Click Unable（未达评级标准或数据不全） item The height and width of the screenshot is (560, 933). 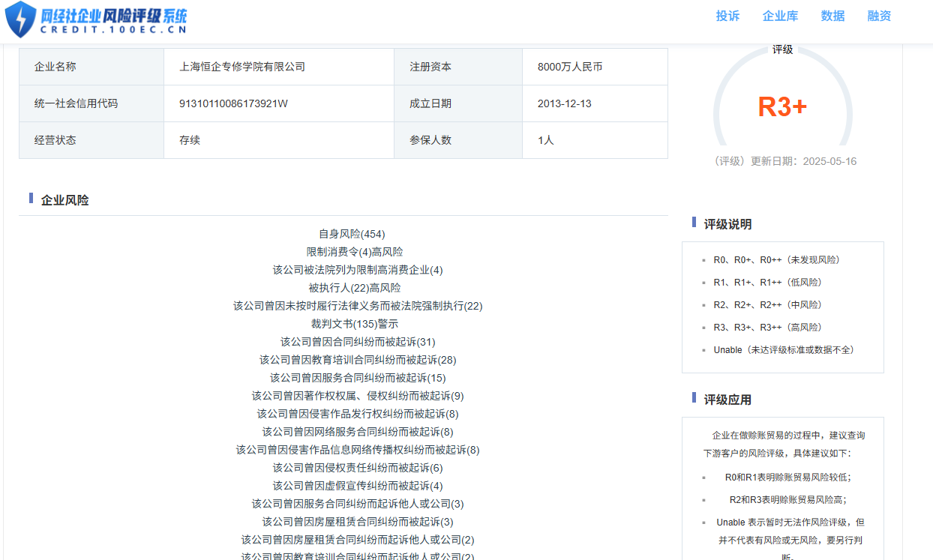(x=785, y=350)
